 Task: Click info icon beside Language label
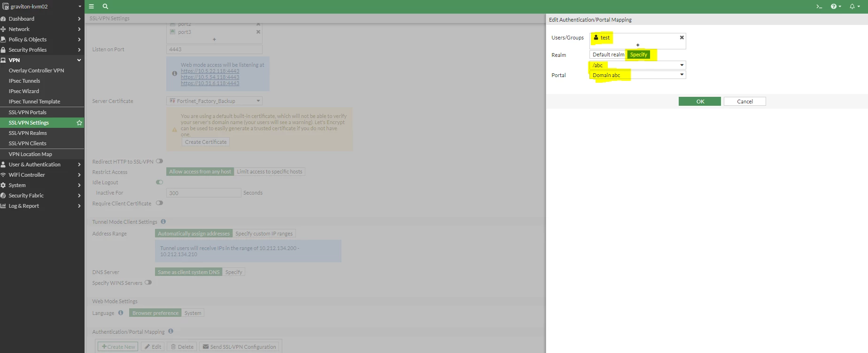click(x=121, y=313)
